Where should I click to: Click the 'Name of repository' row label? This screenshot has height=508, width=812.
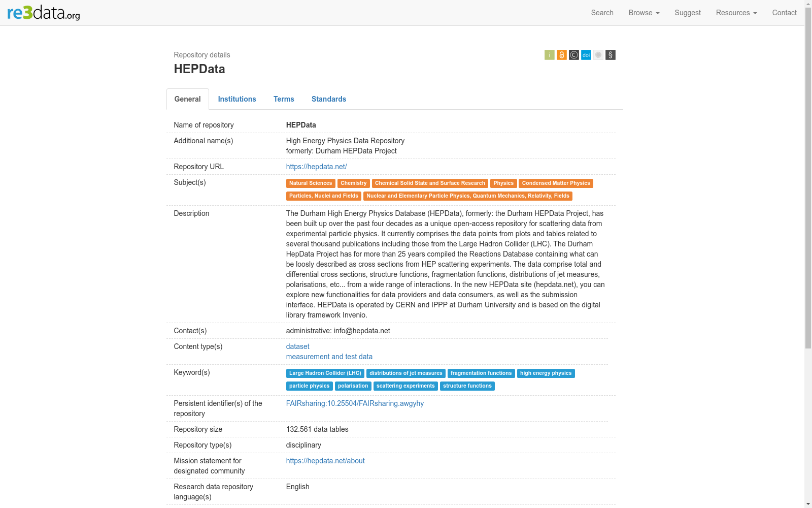point(204,125)
